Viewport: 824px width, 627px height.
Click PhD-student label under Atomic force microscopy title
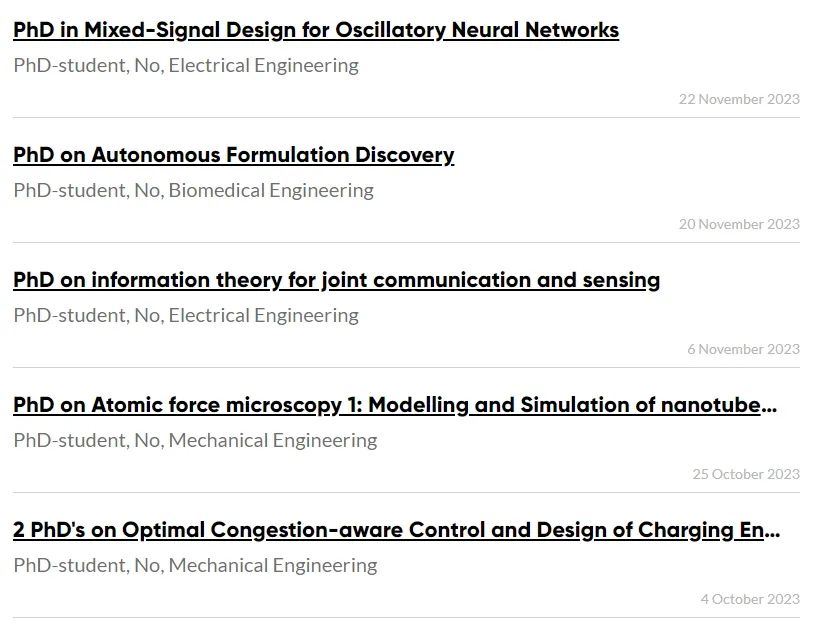point(71,441)
